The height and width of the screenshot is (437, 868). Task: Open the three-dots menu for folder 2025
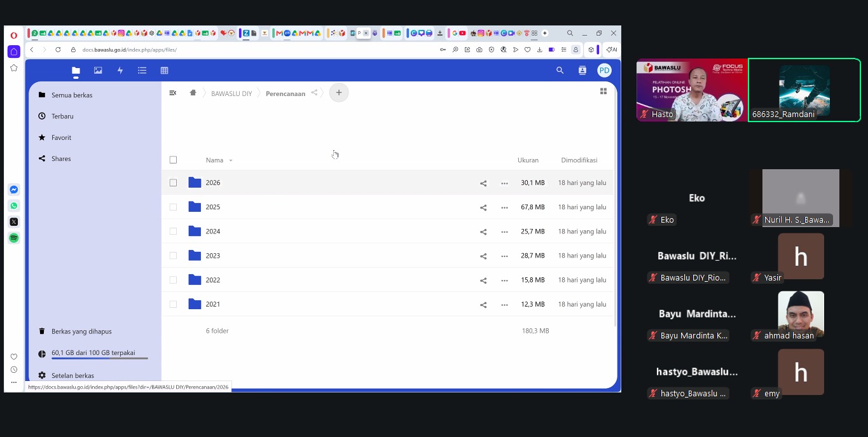coord(504,207)
